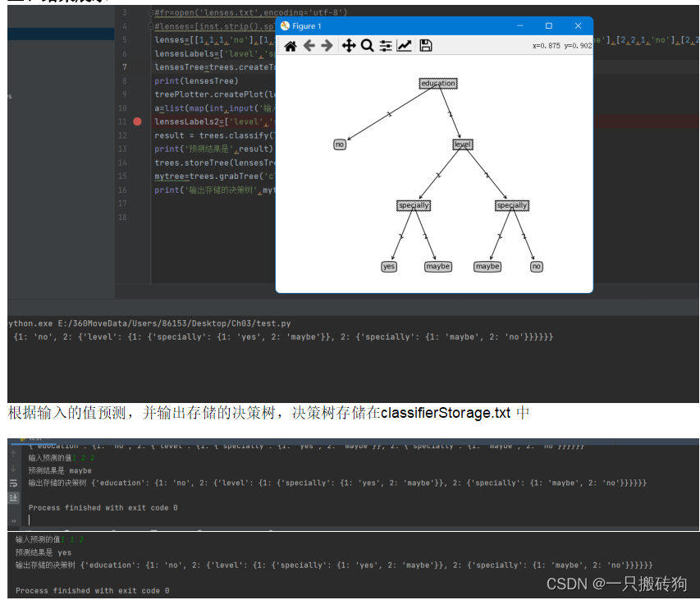This screenshot has width=700, height=600.
Task: Click the level node in the tree plot
Action: pos(463,144)
